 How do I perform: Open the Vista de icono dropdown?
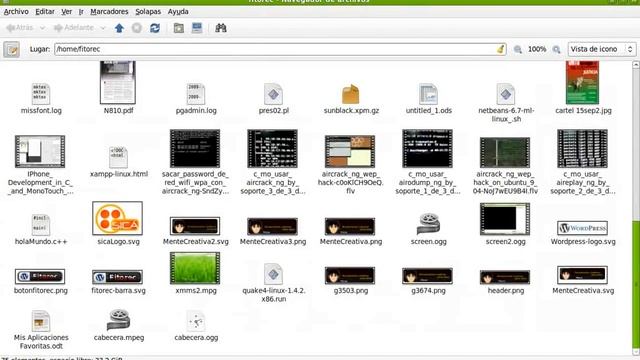coord(602,49)
